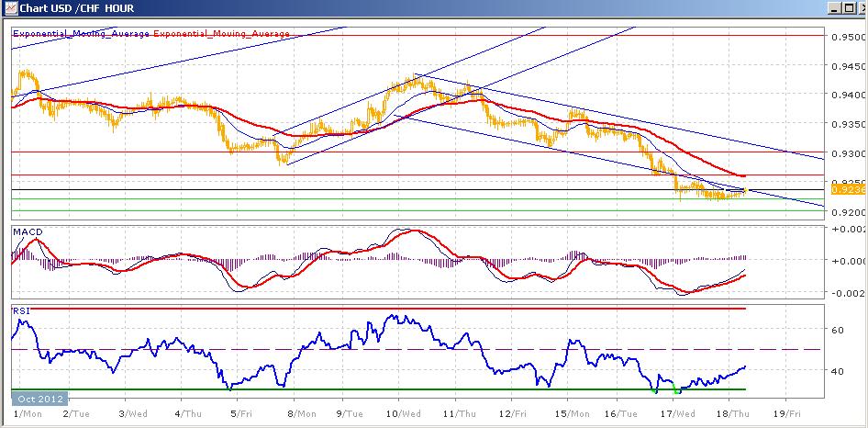Click the 0.930 price axis label
This screenshot has height=428, width=868.
[849, 153]
